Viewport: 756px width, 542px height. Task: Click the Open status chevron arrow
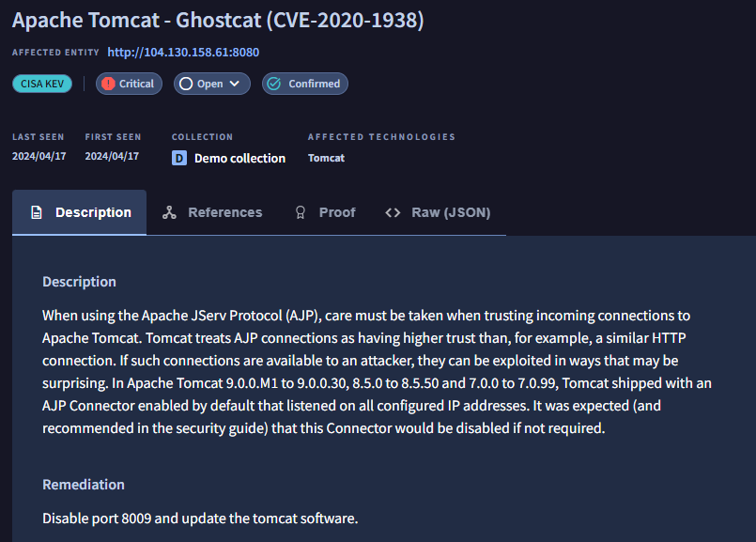coord(234,84)
